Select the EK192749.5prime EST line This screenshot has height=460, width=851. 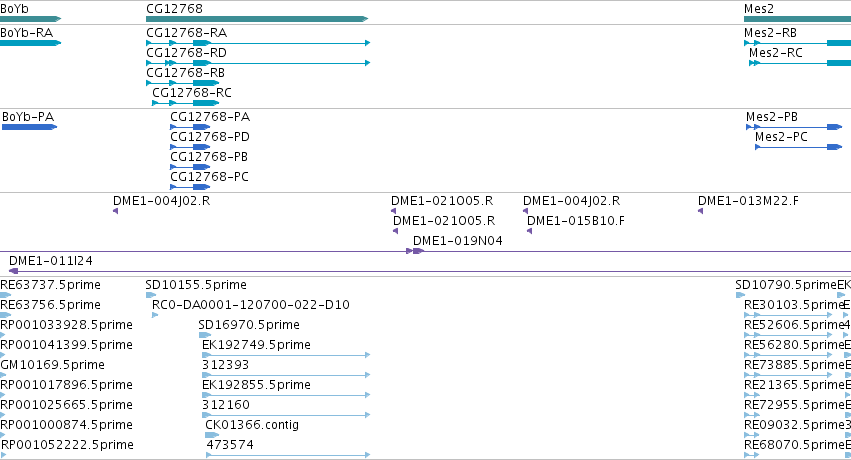[286, 355]
